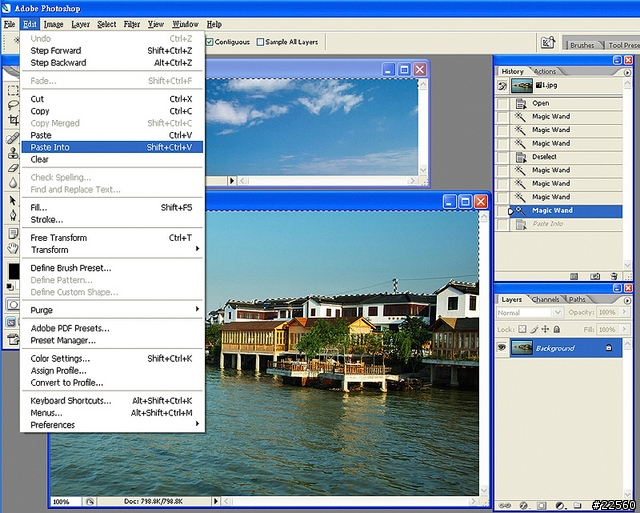Image resolution: width=640 pixels, height=513 pixels.
Task: Open Preset Manager...
Action: (112, 341)
